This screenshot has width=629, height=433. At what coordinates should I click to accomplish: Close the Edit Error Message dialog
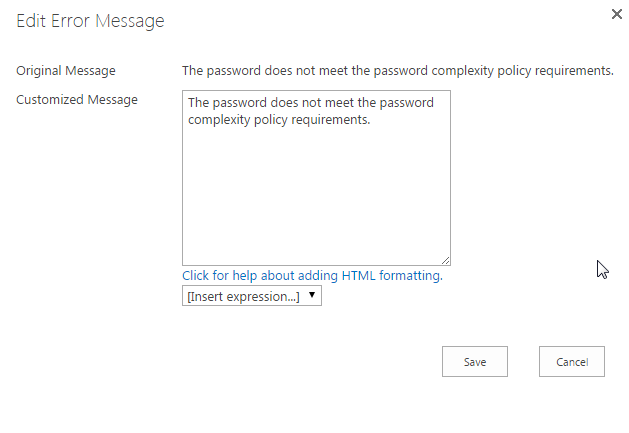tap(615, 14)
